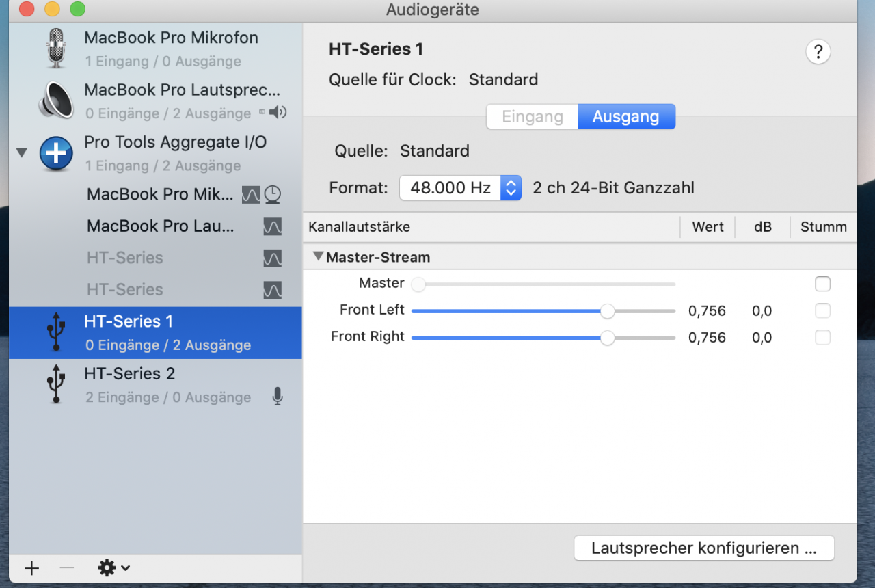Click the microphone badge on HT-Series 2
Image resolution: width=875 pixels, height=588 pixels.
click(277, 397)
